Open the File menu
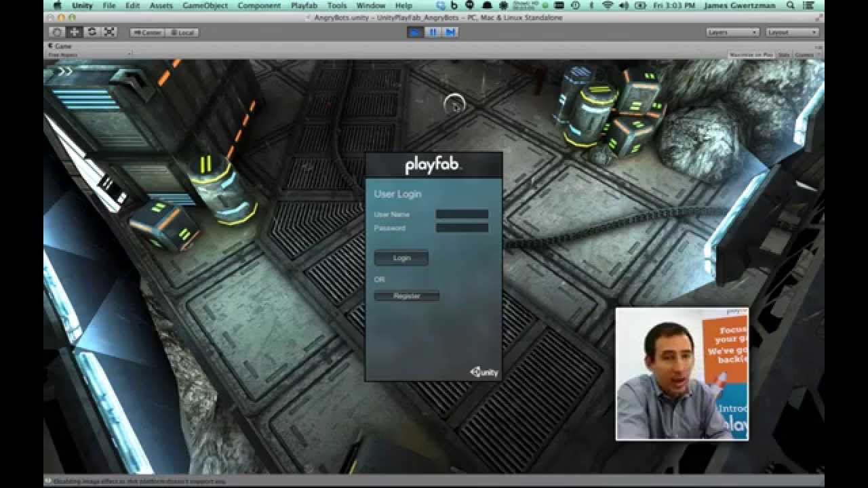 [109, 5]
